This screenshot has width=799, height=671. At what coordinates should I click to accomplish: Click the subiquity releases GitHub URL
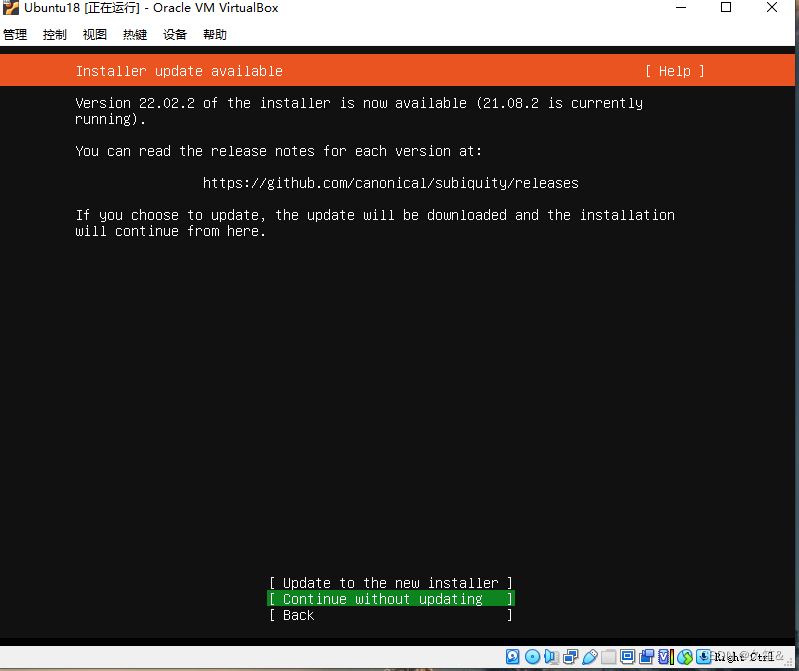(x=391, y=183)
